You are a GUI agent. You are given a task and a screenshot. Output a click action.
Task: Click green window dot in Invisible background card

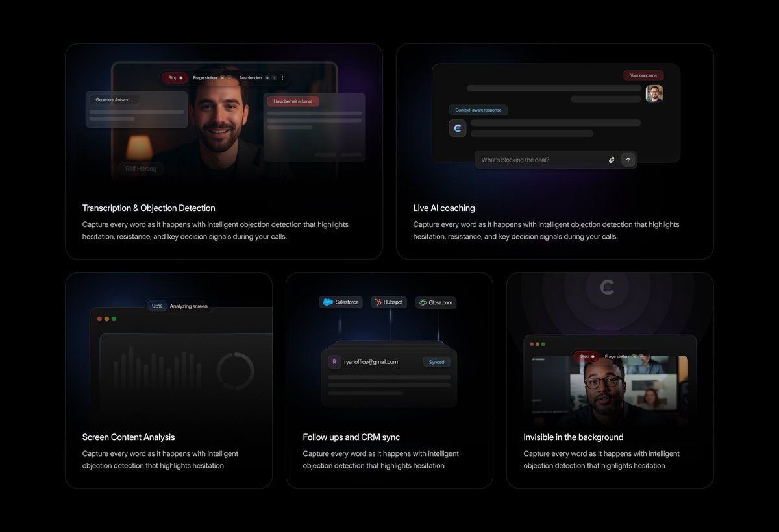coord(543,344)
